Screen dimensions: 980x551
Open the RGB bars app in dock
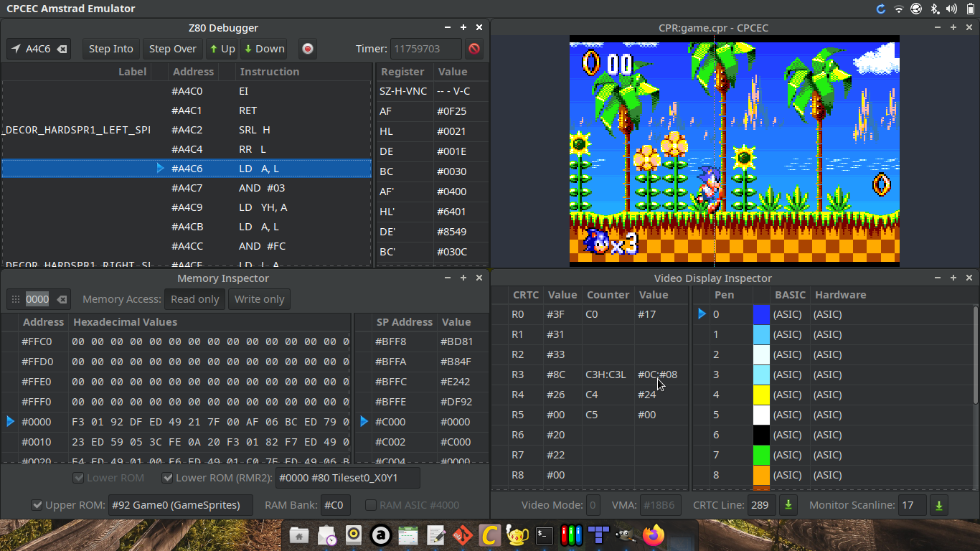coord(571,535)
